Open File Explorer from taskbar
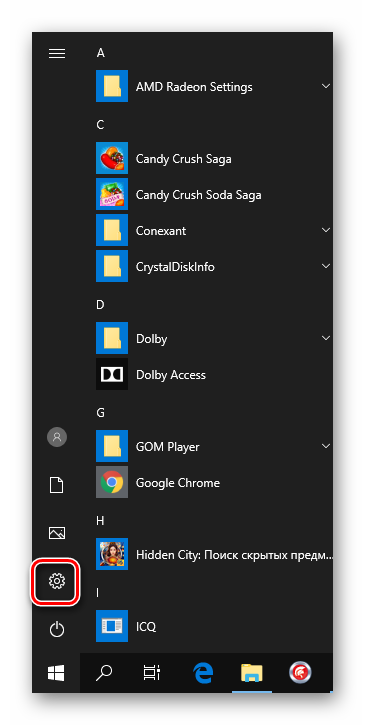 coord(252,673)
